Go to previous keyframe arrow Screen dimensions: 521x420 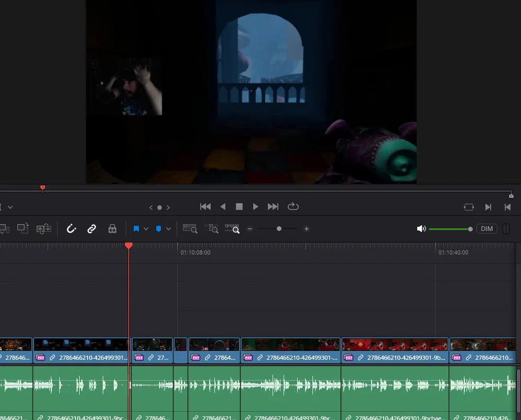(151, 207)
